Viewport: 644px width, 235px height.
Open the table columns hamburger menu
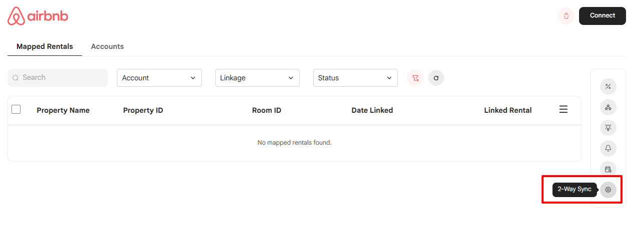click(563, 109)
